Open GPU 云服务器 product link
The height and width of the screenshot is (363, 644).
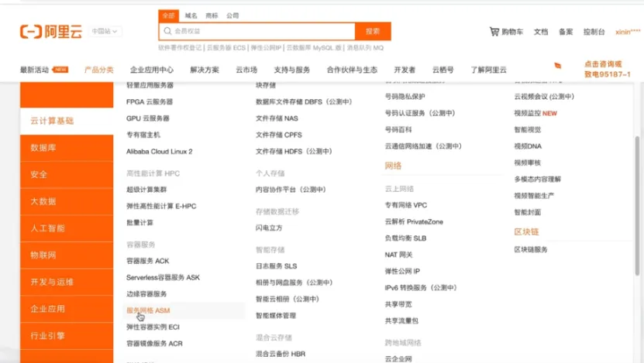tap(148, 118)
